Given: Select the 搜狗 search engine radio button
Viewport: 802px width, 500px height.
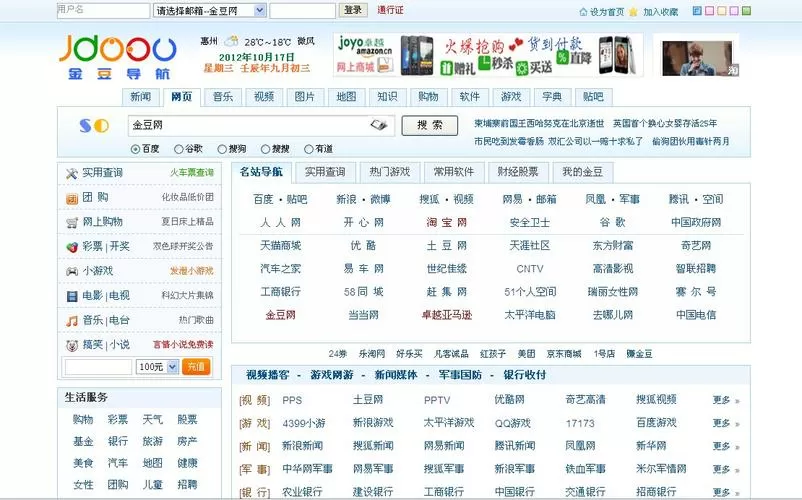Looking at the screenshot, I should click(x=222, y=149).
